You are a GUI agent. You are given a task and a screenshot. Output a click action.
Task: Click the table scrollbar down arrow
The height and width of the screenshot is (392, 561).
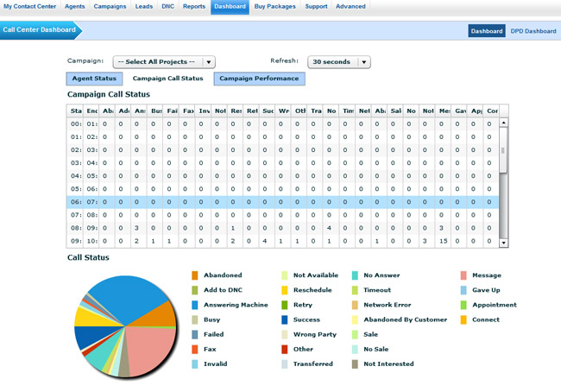[x=503, y=243]
